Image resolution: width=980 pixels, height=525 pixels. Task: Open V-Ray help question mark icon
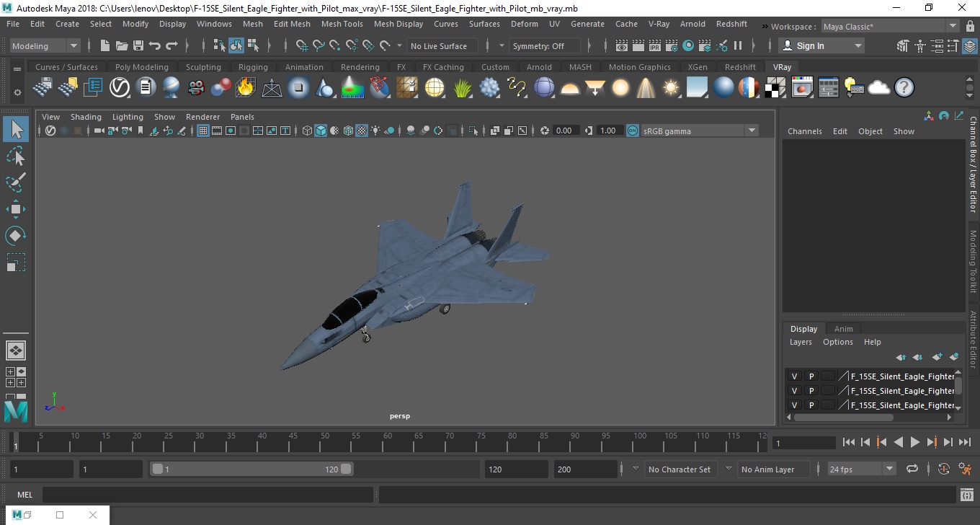[x=904, y=88]
